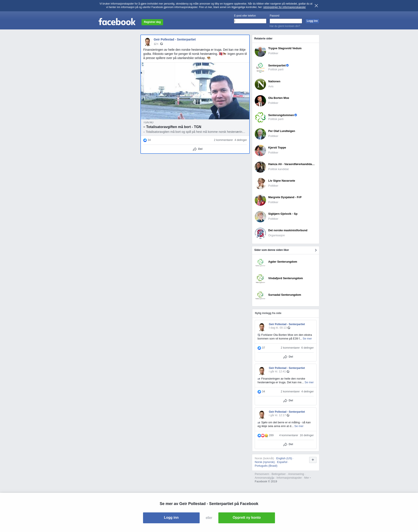Open Sigbjørn Gjelsvik avatar
This screenshot has width=418, height=532.
pyautogui.click(x=260, y=216)
